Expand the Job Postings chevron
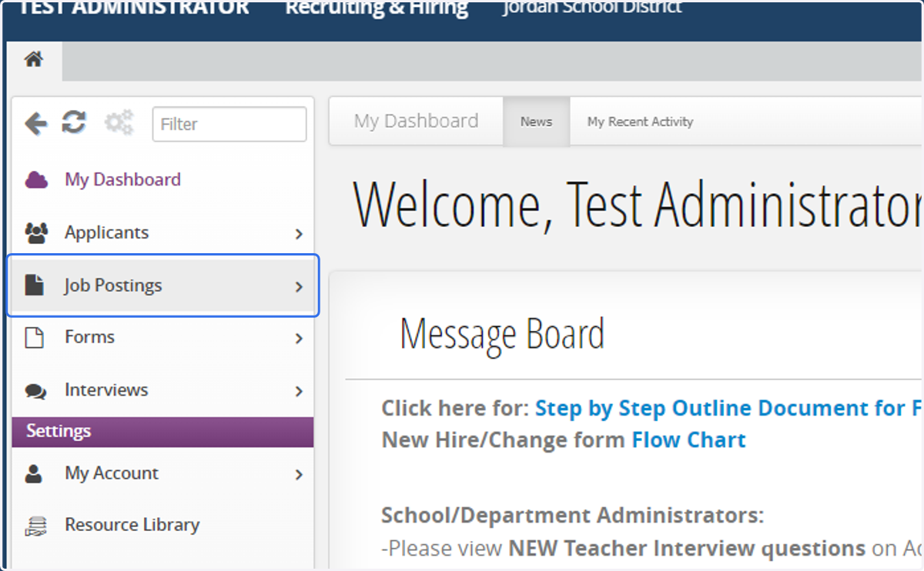This screenshot has height=571, width=924. [299, 286]
